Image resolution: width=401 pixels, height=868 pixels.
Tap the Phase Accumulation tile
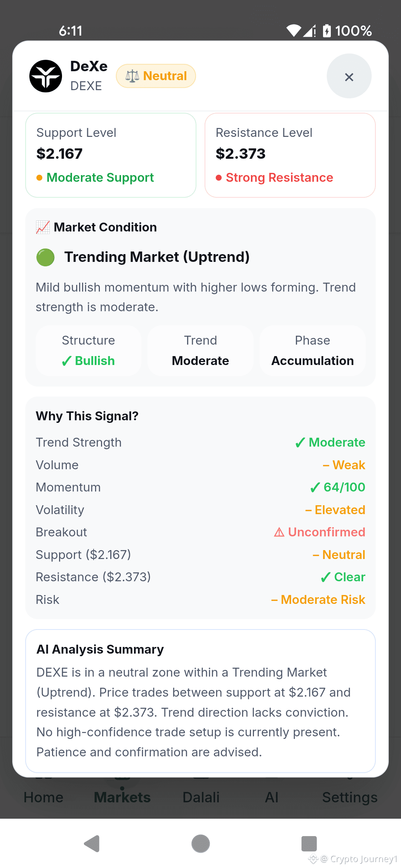(313, 351)
